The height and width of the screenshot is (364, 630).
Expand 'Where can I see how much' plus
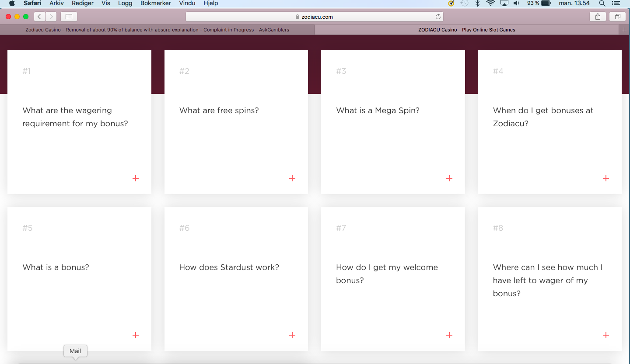click(x=606, y=335)
